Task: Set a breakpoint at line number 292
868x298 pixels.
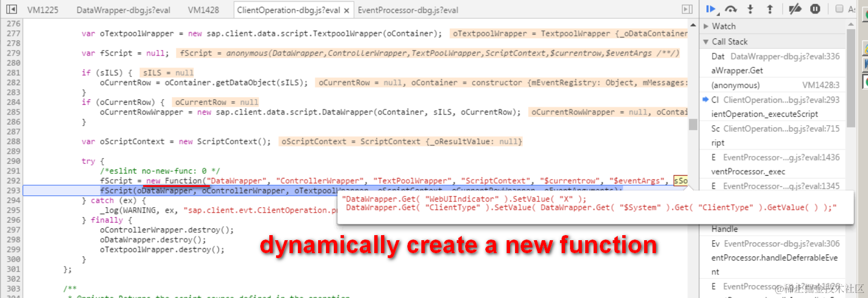Action: pyautogui.click(x=12, y=181)
